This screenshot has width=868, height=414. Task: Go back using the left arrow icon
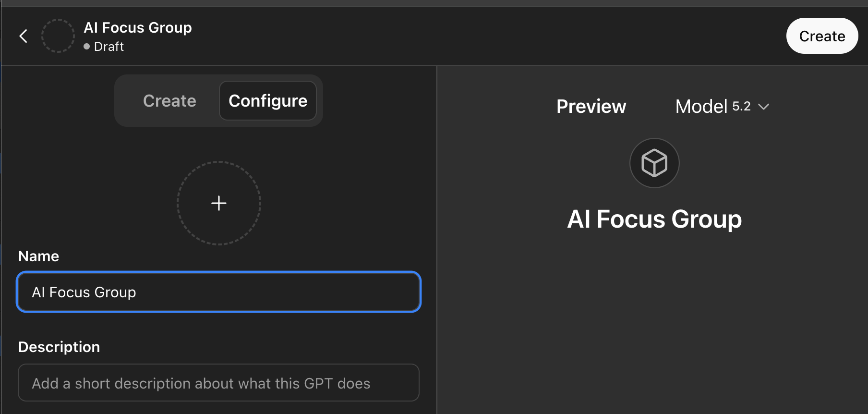click(23, 36)
